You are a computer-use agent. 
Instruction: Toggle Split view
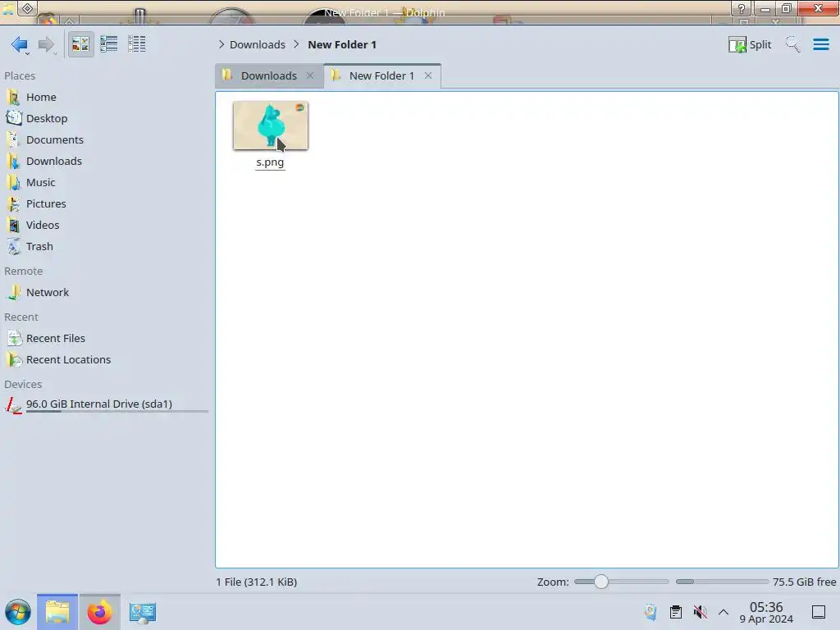point(750,44)
